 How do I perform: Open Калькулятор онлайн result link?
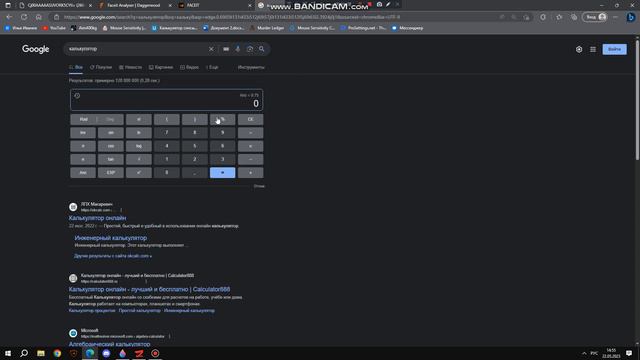pos(98,218)
